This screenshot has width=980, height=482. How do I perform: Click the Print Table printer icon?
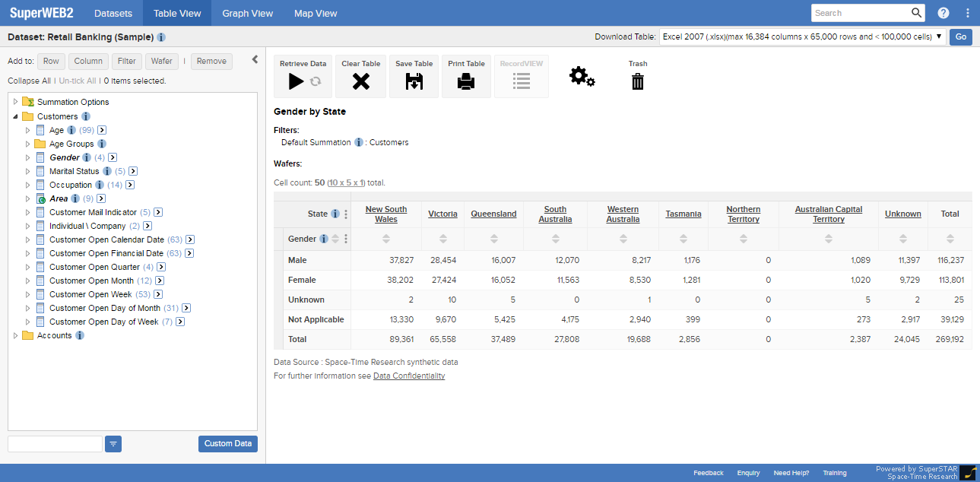pos(466,81)
